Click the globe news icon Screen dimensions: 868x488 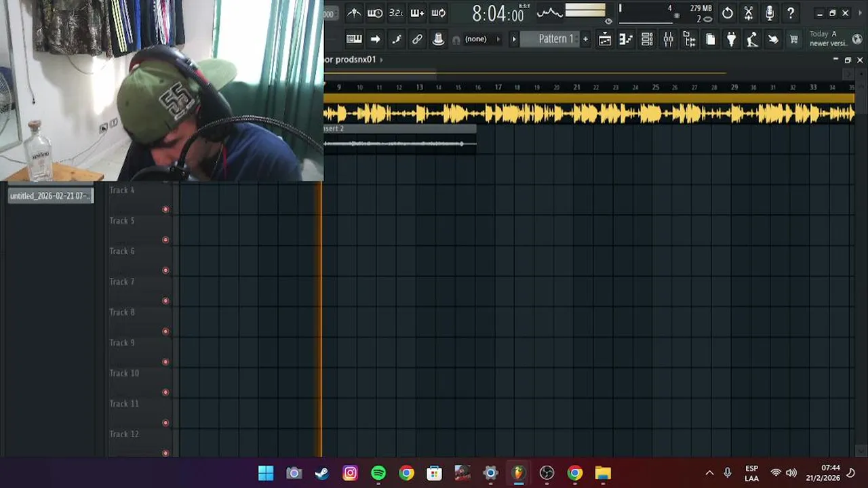point(856,39)
